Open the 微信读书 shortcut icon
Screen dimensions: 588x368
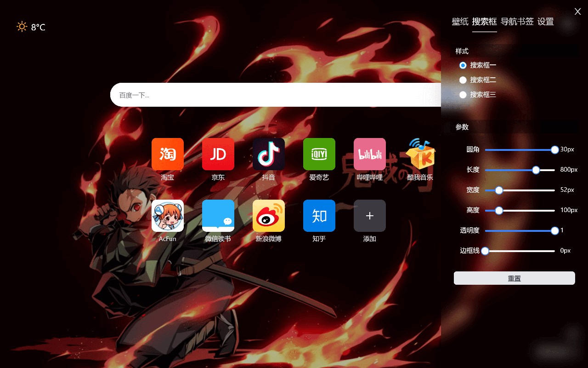218,216
